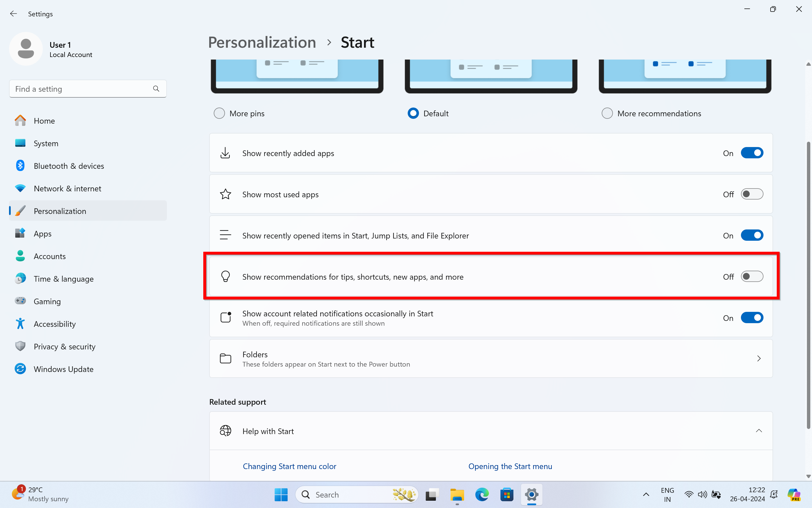Click the Find a setting search box
Image resolution: width=812 pixels, height=508 pixels.
(88, 89)
